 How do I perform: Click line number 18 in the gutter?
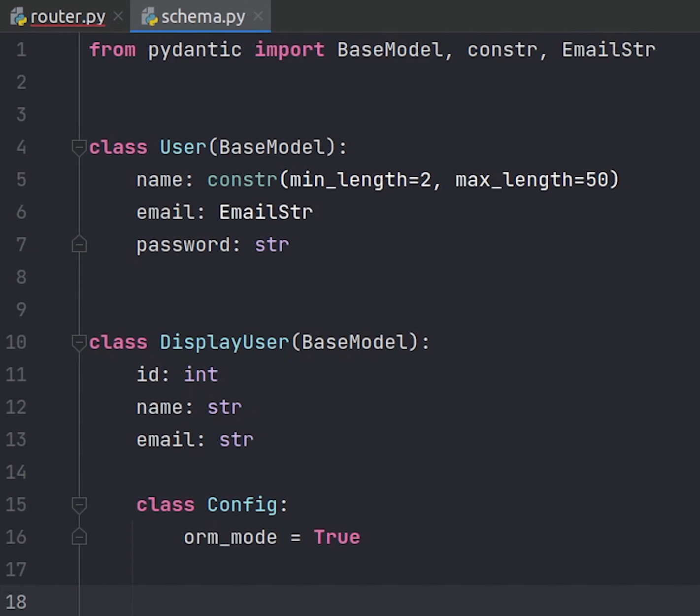click(x=16, y=602)
